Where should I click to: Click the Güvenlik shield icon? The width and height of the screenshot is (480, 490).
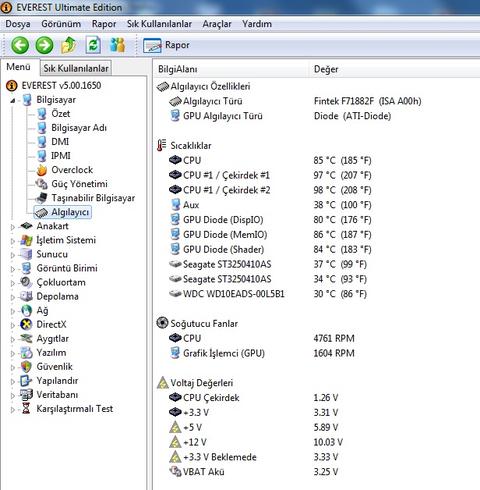coord(26,366)
